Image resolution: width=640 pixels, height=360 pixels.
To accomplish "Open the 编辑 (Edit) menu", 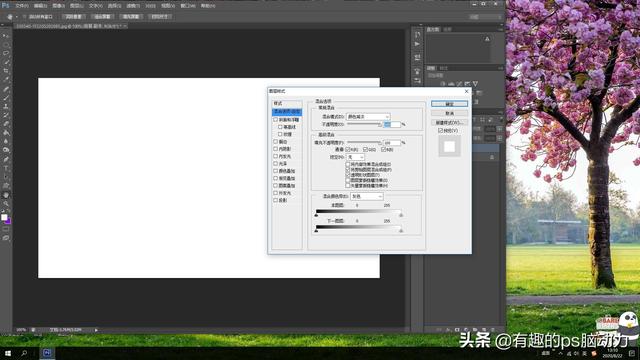I will [40, 6].
